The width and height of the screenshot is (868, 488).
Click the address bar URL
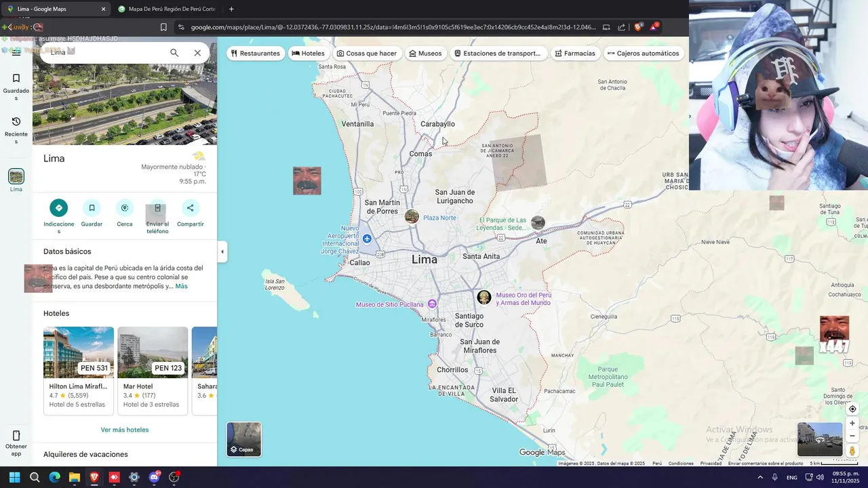point(393,27)
